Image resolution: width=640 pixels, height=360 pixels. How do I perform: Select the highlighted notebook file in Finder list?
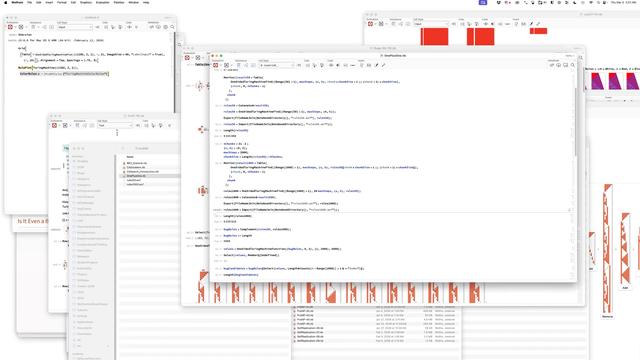click(x=149, y=176)
